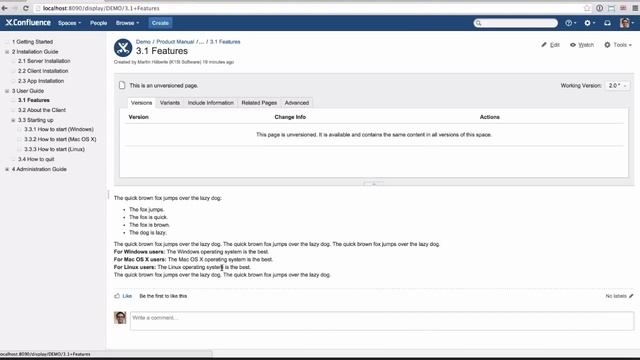The height and width of the screenshot is (360, 640).
Task: Open Demo breadcrumb link
Action: 143,42
